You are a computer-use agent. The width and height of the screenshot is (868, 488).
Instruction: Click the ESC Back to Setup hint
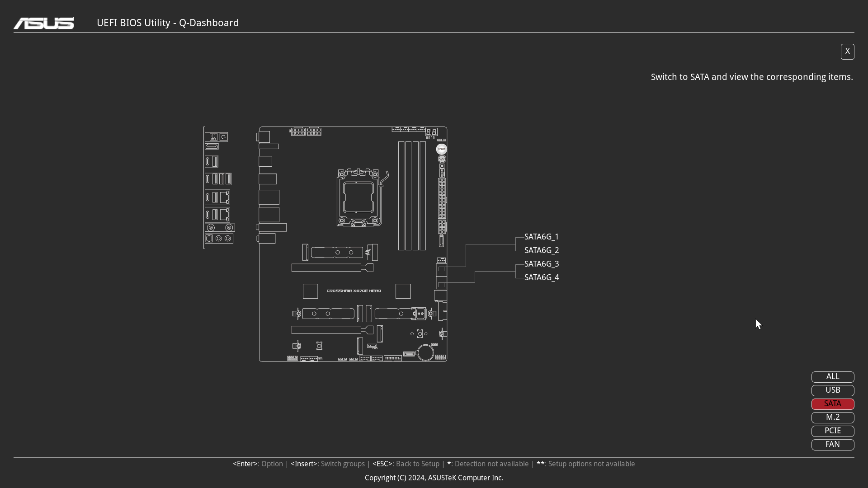click(406, 464)
